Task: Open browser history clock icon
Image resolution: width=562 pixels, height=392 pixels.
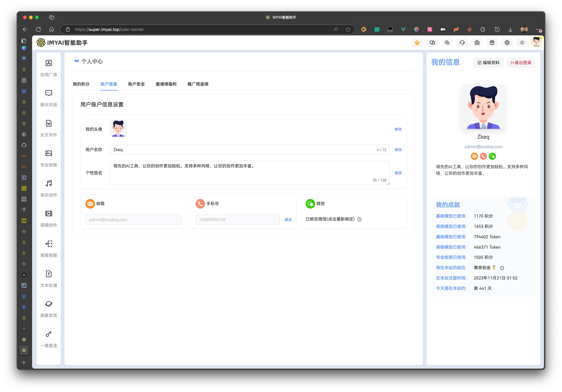Action: coord(497,29)
